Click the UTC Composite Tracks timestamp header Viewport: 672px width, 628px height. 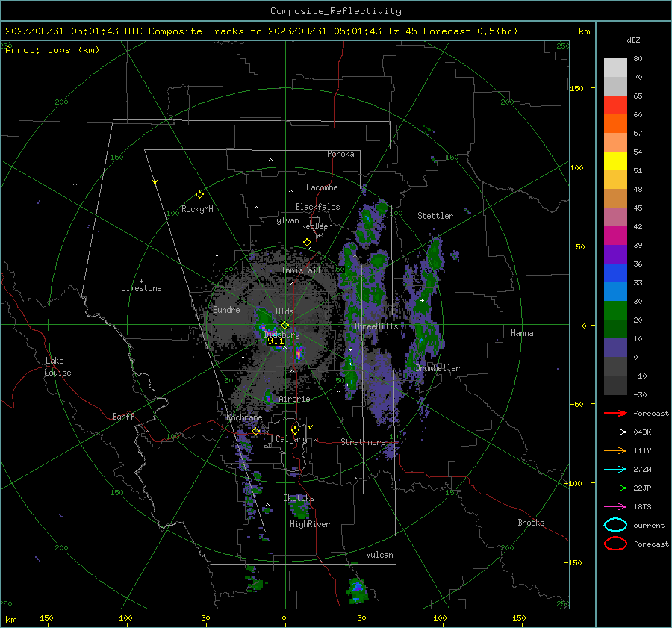pyautogui.click(x=261, y=31)
